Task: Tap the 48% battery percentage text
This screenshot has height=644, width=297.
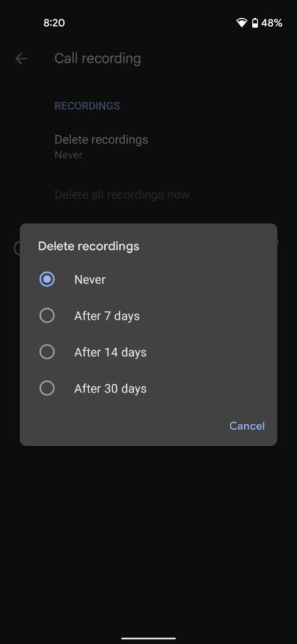Action: [x=272, y=23]
